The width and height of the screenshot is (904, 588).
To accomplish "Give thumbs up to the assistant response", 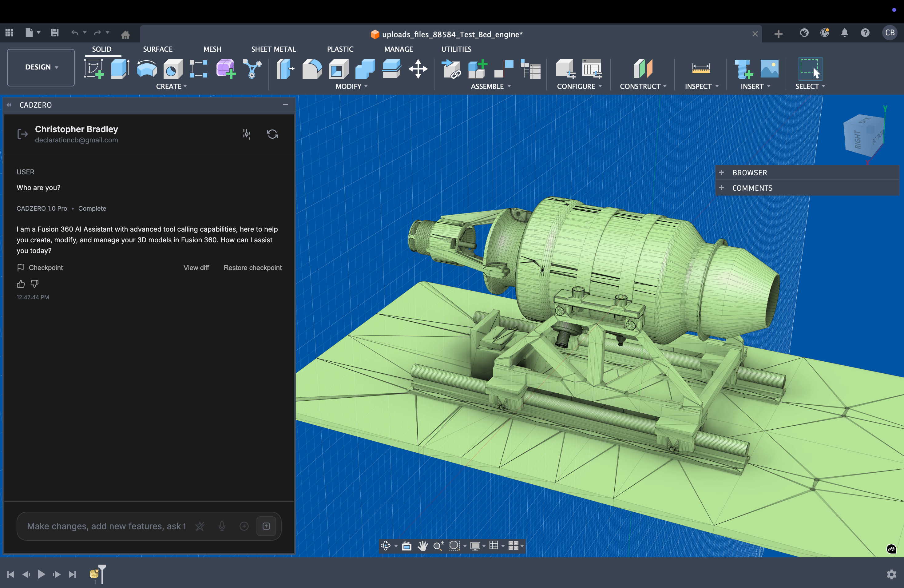I will [21, 284].
